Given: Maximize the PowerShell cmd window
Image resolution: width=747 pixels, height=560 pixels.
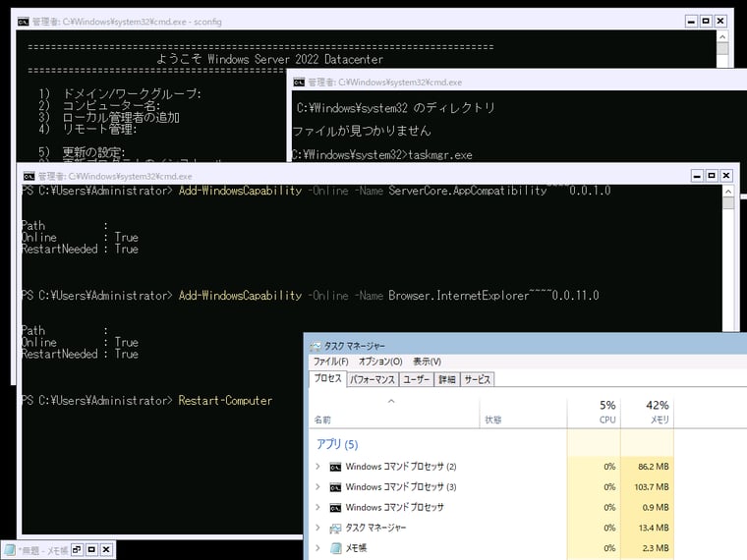Looking at the screenshot, I should point(712,176).
